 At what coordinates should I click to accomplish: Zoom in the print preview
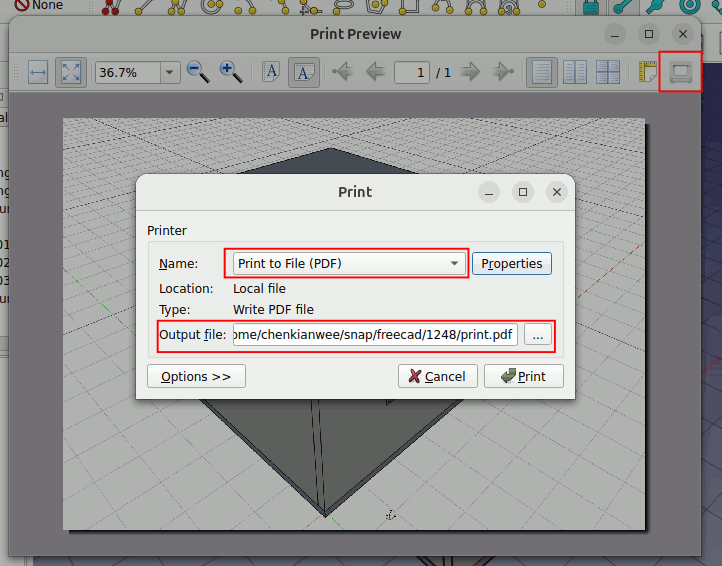click(x=231, y=72)
